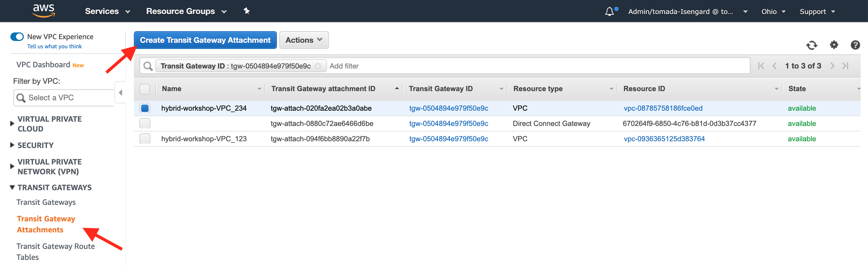Remove the Transit Gateway ID filter
868x266 pixels.
[x=318, y=66]
